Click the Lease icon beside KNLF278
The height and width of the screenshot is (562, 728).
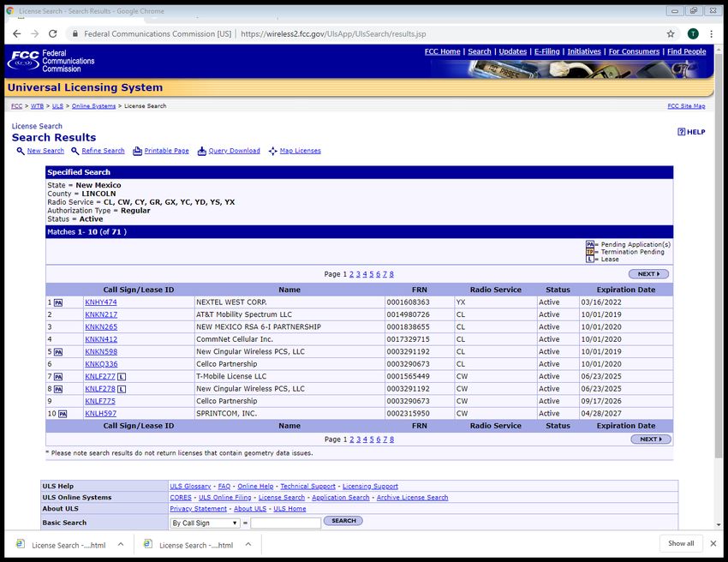tap(122, 389)
